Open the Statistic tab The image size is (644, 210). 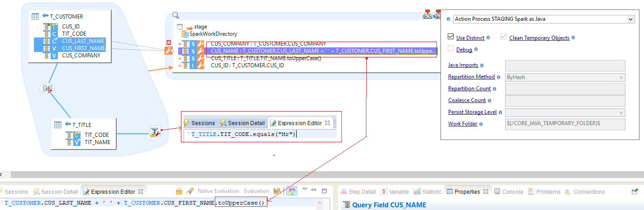click(x=428, y=191)
